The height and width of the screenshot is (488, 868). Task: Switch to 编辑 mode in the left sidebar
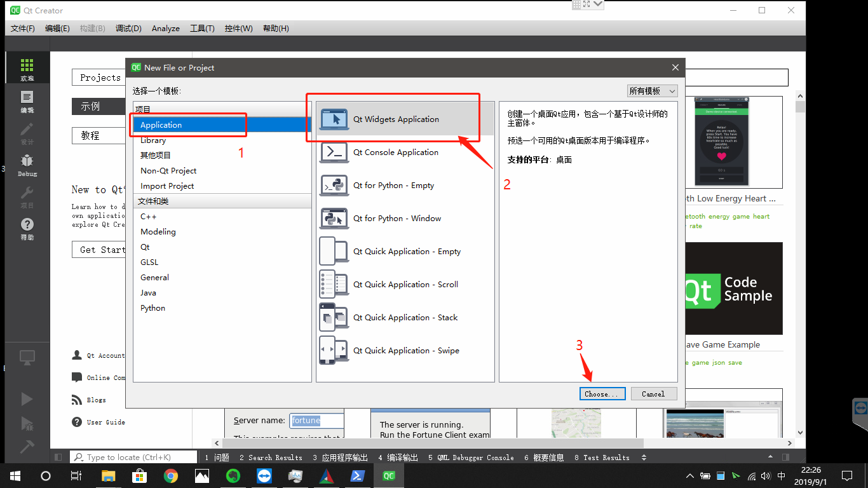pyautogui.click(x=27, y=100)
